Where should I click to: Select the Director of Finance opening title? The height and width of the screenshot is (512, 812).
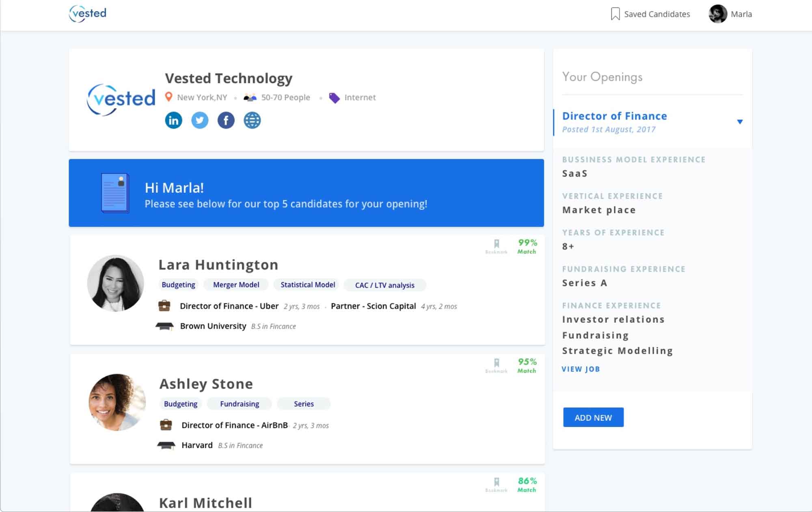point(614,116)
